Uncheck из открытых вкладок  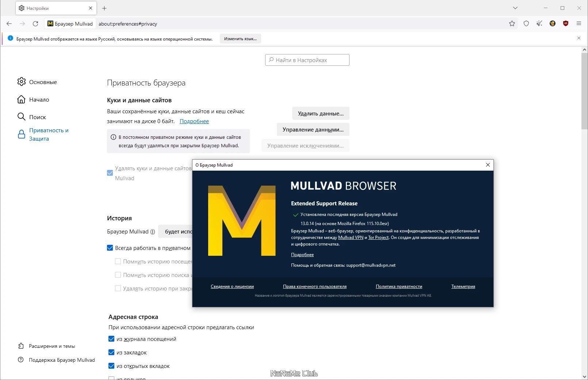pyautogui.click(x=111, y=366)
